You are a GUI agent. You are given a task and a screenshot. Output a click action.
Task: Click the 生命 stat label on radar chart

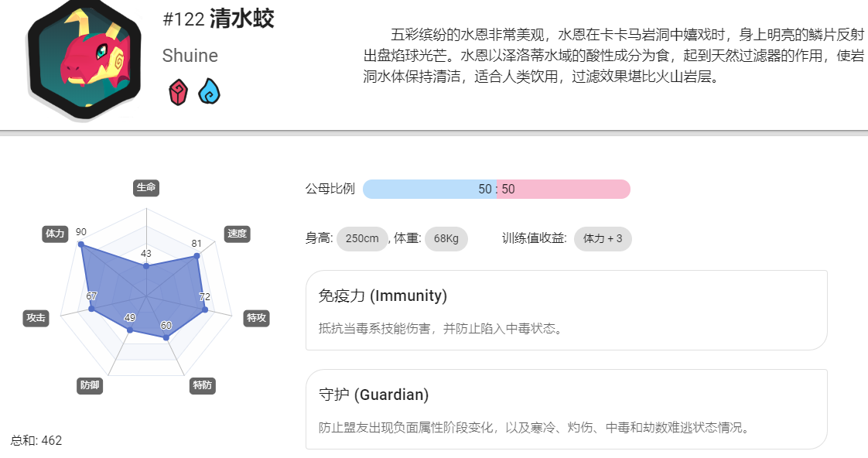(146, 188)
